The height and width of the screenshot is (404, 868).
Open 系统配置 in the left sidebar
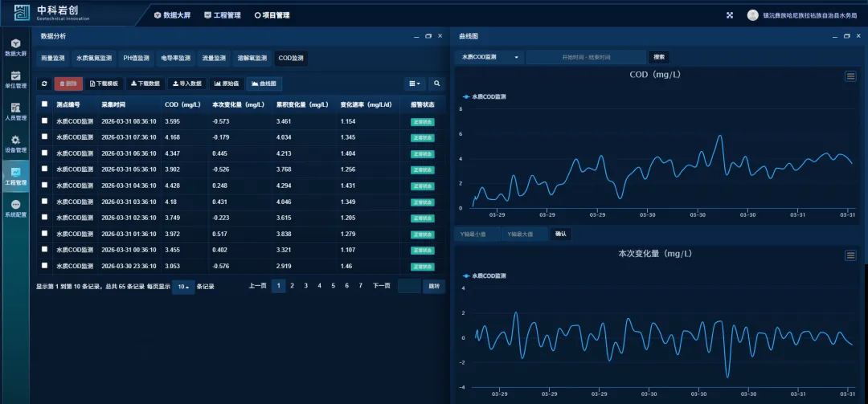[15, 209]
